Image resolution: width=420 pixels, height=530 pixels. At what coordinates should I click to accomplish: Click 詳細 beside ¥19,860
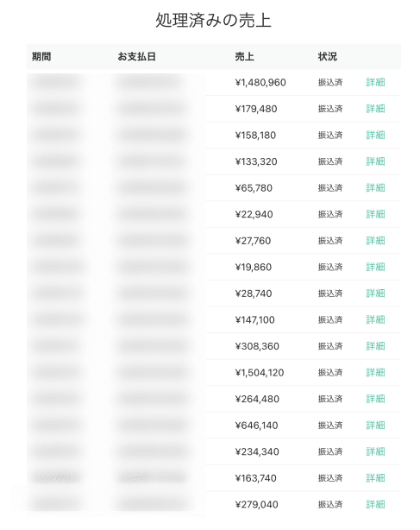point(375,267)
